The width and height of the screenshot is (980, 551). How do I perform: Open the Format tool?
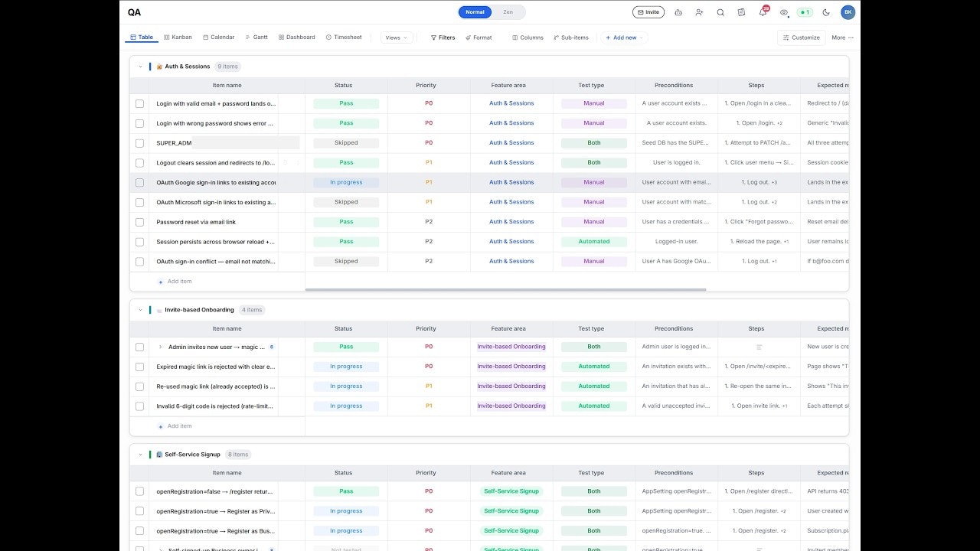click(x=479, y=37)
